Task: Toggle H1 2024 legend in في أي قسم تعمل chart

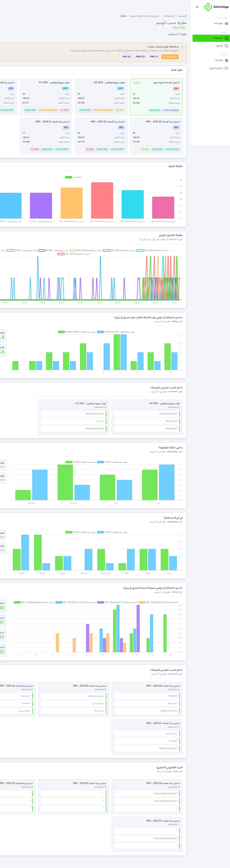Action: [x=112, y=532]
